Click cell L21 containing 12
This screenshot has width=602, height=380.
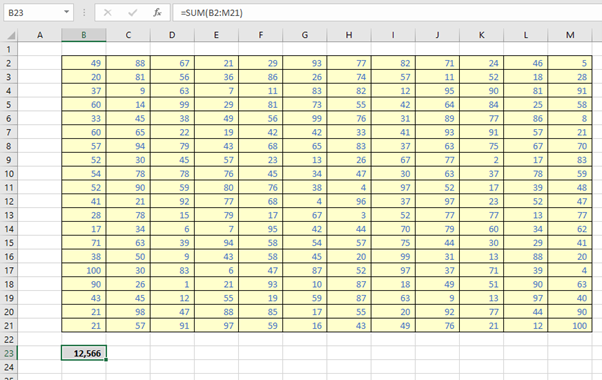(526, 325)
